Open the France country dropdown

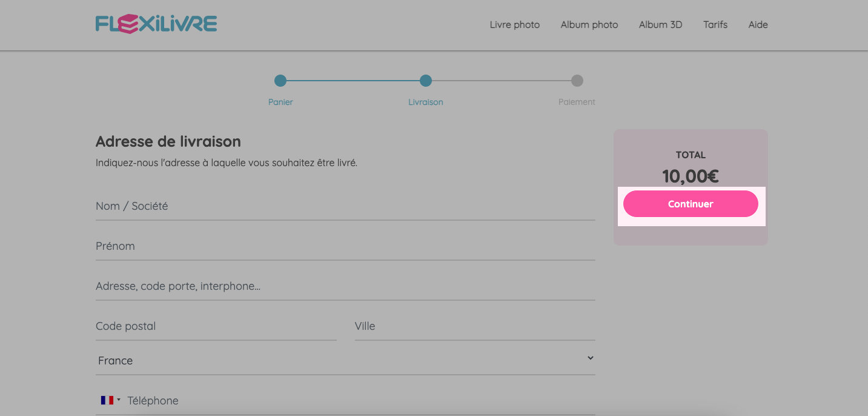[345, 360]
